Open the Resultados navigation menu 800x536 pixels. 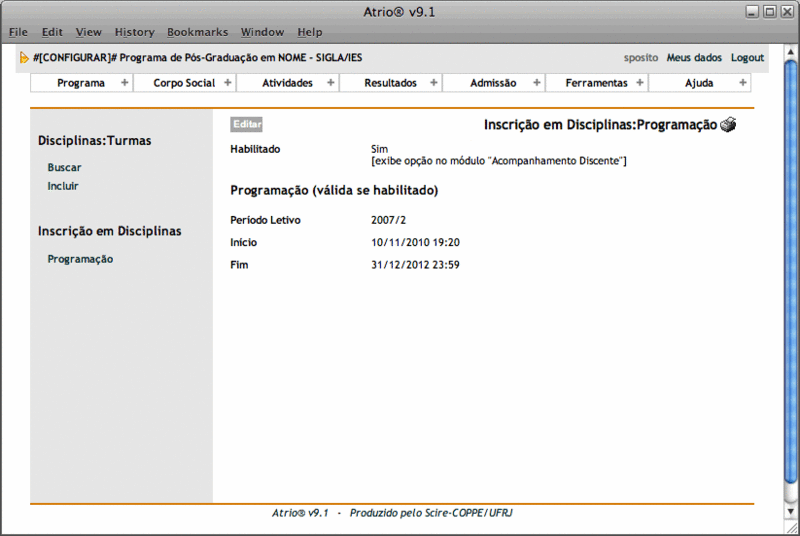(390, 83)
